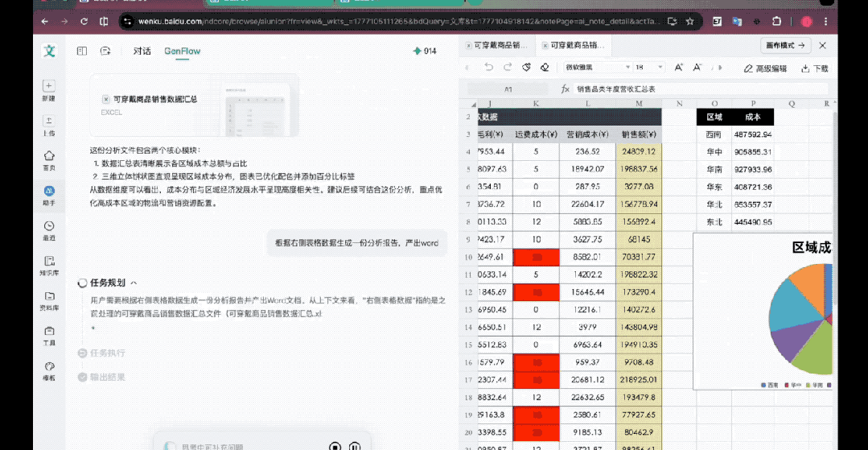Open the 微软雅黑 font family dropdown

point(594,68)
